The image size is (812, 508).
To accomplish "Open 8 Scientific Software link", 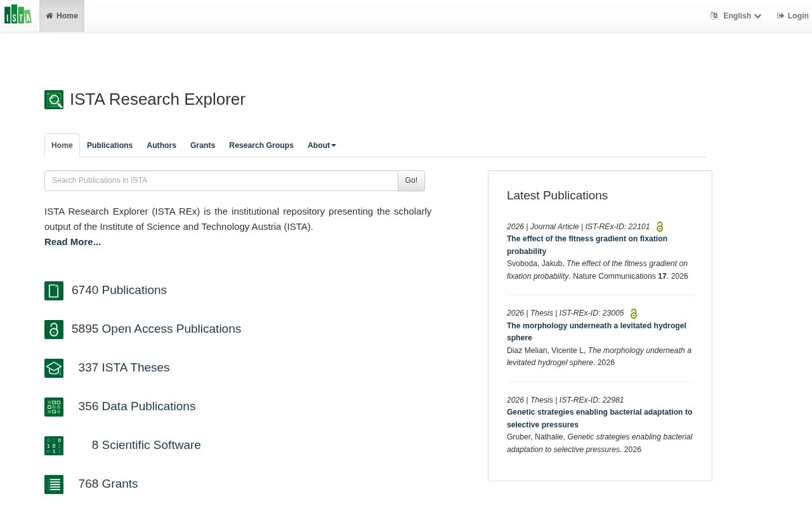I will click(x=146, y=445).
